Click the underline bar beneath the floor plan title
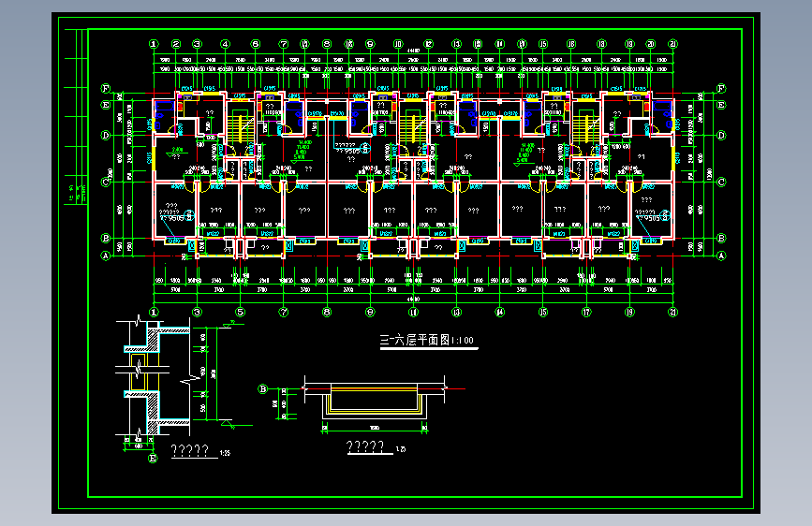Viewport: 812px width, 526px height. pyautogui.click(x=429, y=349)
